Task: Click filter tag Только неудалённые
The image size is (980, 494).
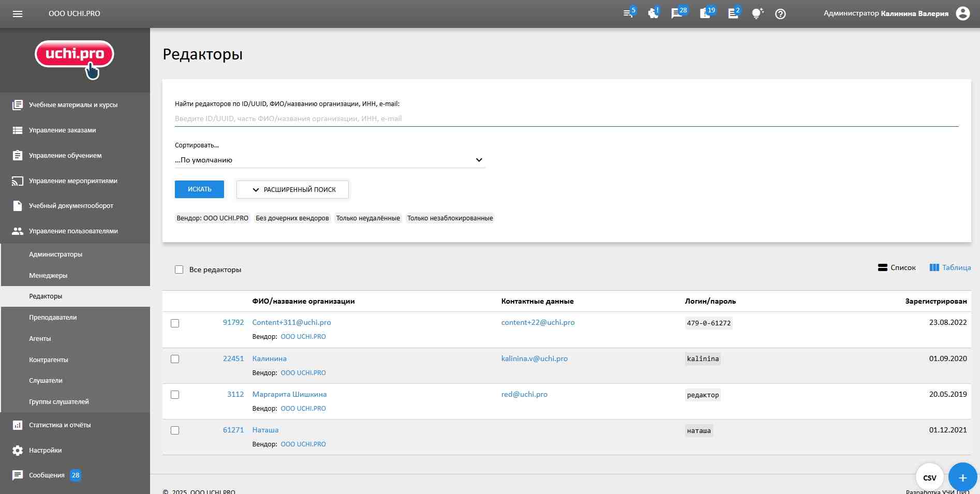Action: [368, 218]
